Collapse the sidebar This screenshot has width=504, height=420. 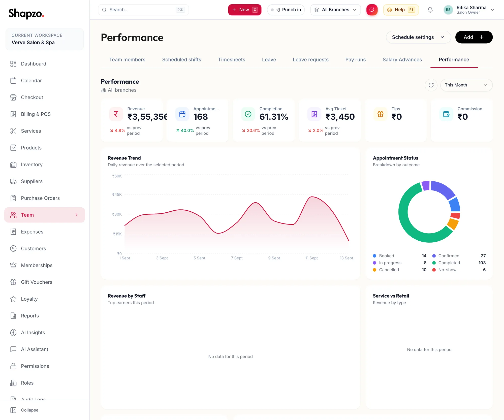(x=24, y=410)
